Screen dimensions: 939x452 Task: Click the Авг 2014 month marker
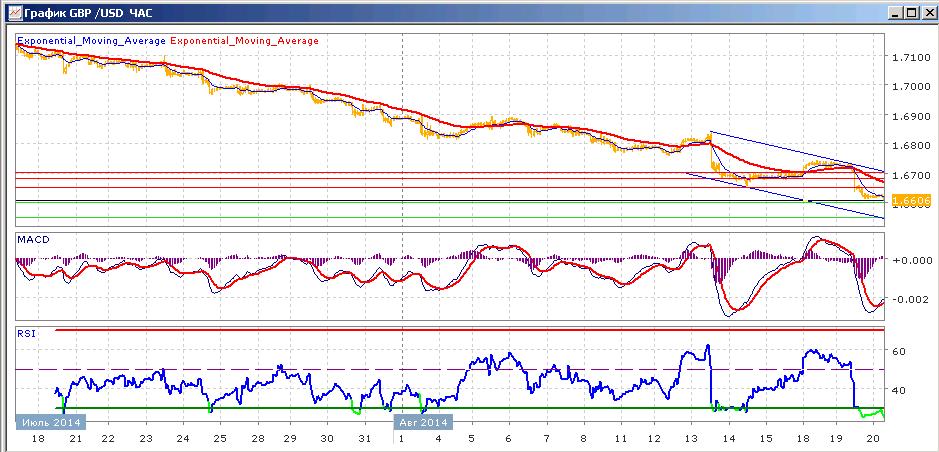[x=423, y=422]
